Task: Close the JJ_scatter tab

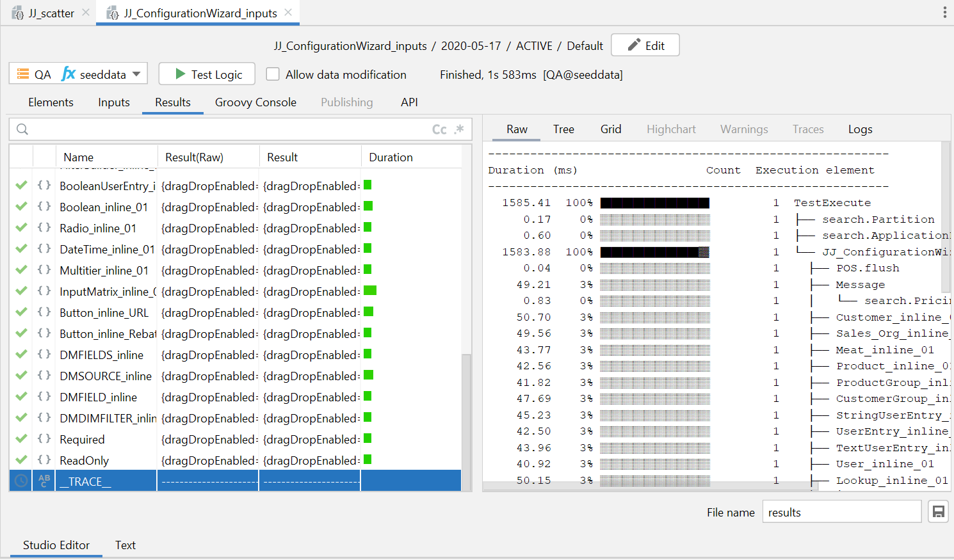Action: pos(86,13)
